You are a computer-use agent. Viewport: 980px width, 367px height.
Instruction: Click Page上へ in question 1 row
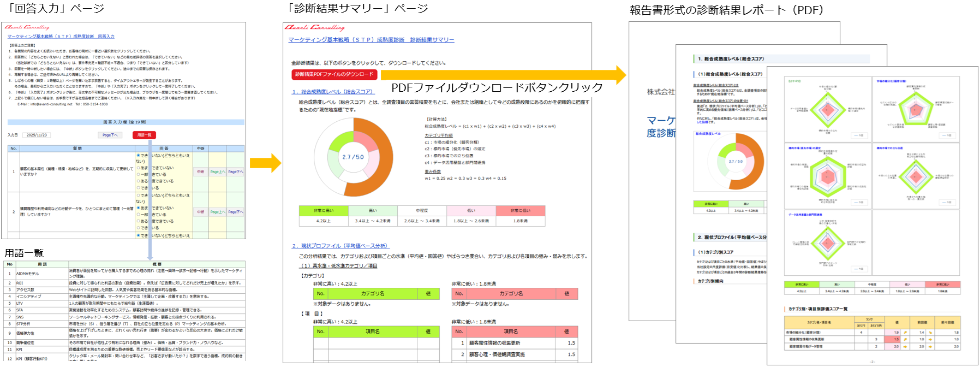pos(217,171)
